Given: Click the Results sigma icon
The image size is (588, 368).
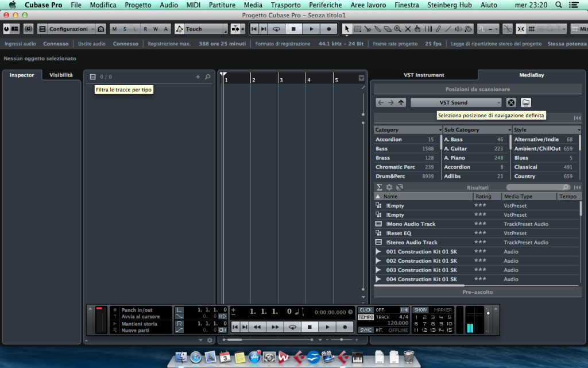Looking at the screenshot, I should point(379,187).
